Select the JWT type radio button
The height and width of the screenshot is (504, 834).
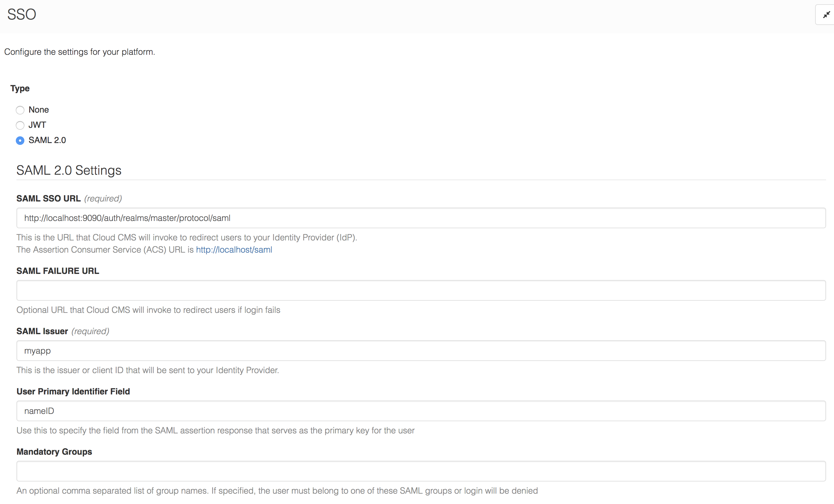pyautogui.click(x=20, y=125)
